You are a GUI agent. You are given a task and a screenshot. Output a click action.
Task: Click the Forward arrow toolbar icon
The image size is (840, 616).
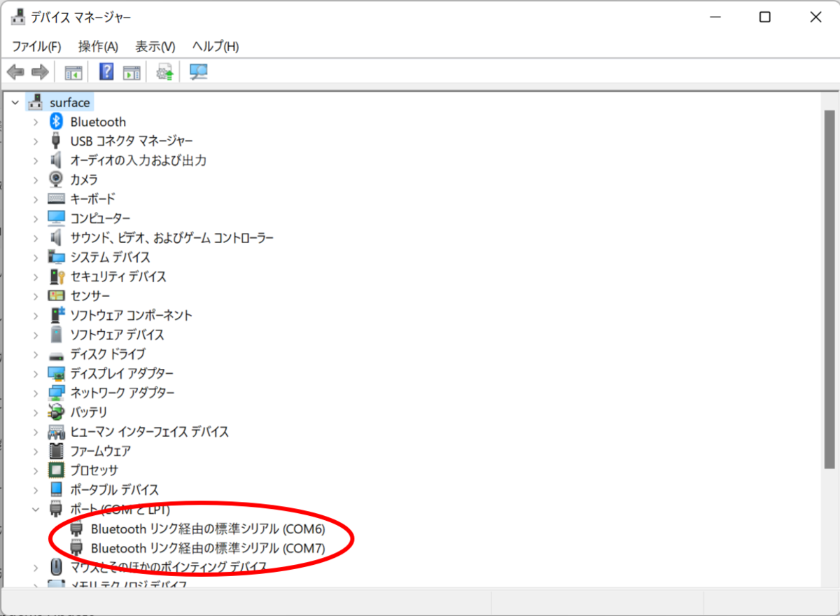[x=40, y=72]
